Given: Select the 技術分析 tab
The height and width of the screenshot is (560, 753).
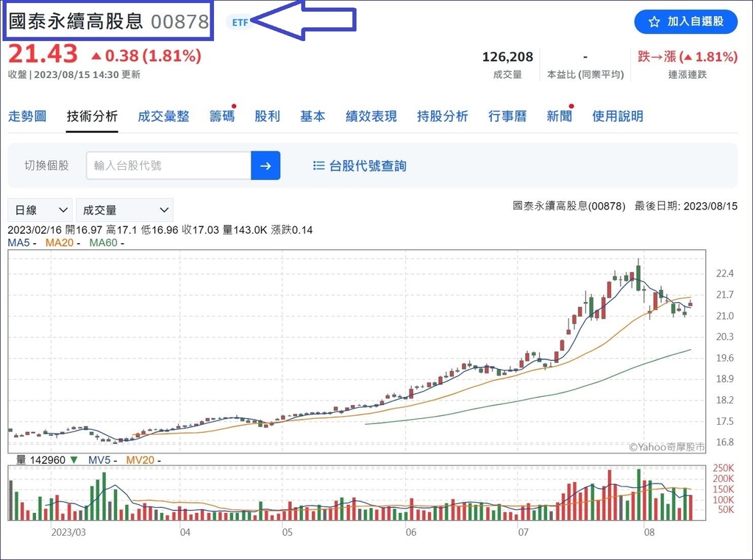Looking at the screenshot, I should [92, 116].
